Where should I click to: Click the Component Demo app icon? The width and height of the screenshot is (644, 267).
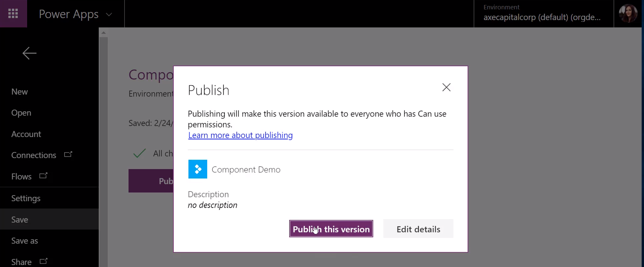click(197, 169)
